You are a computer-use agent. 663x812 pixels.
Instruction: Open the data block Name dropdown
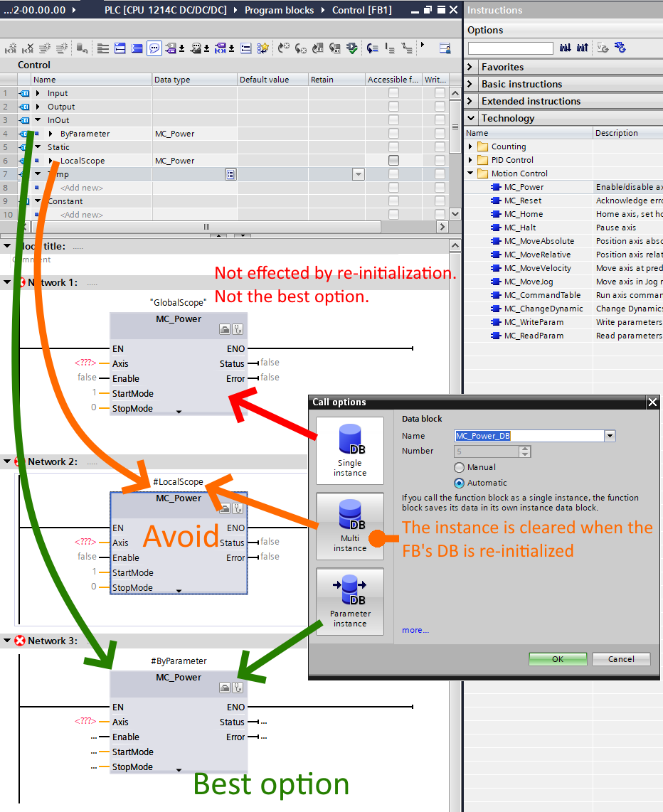click(610, 436)
